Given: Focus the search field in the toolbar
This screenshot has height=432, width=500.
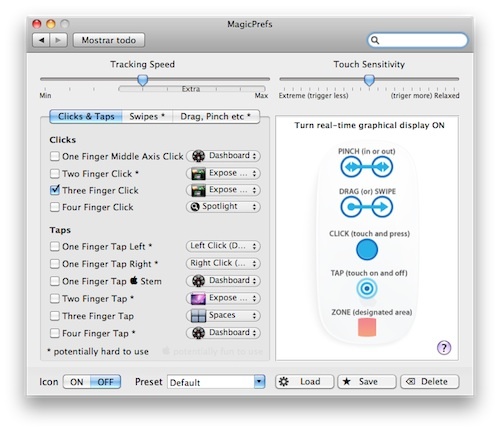Looking at the screenshot, I should click(418, 40).
